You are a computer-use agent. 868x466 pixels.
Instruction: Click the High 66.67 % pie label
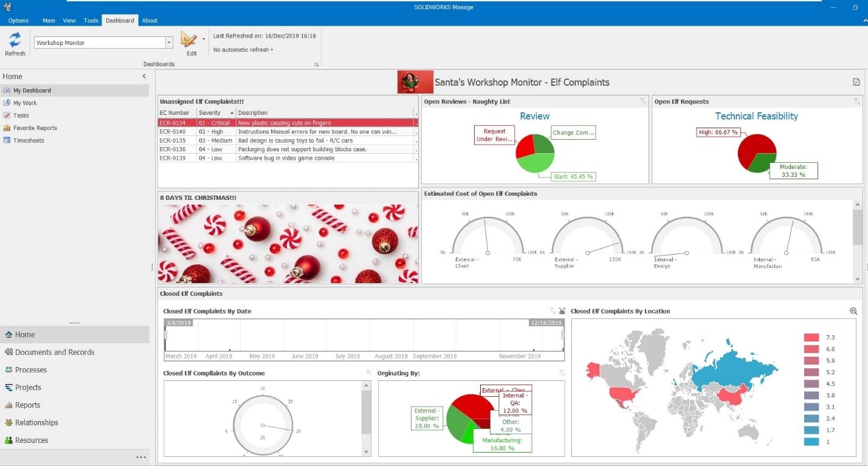click(717, 132)
